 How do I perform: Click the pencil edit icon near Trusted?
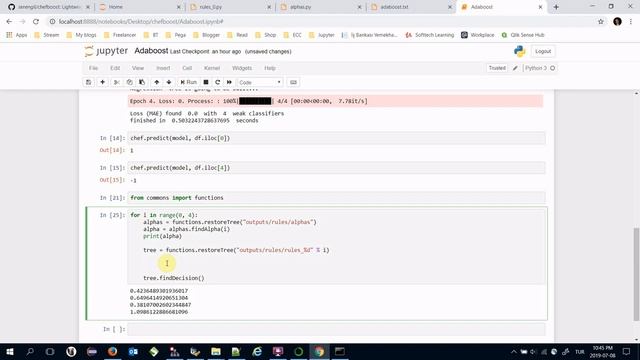tap(516, 68)
